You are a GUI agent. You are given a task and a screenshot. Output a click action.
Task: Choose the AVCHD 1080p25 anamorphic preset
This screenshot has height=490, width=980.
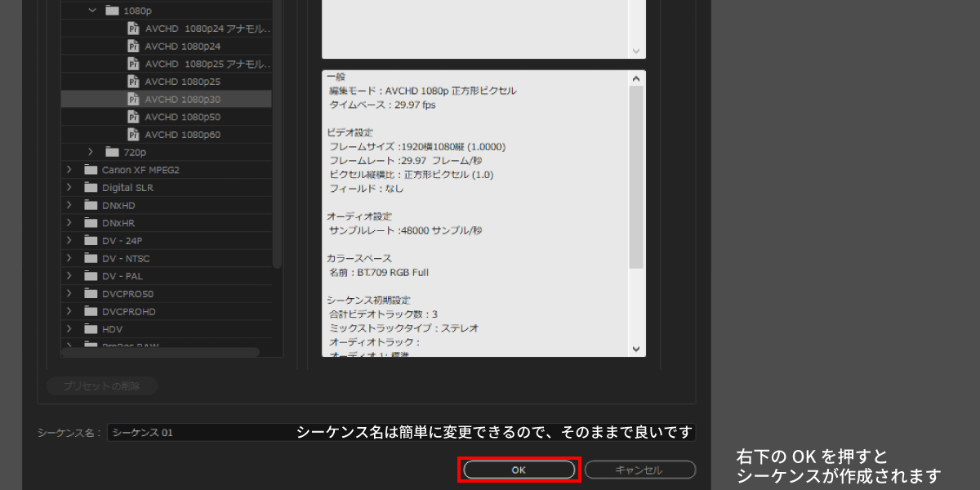(x=207, y=64)
